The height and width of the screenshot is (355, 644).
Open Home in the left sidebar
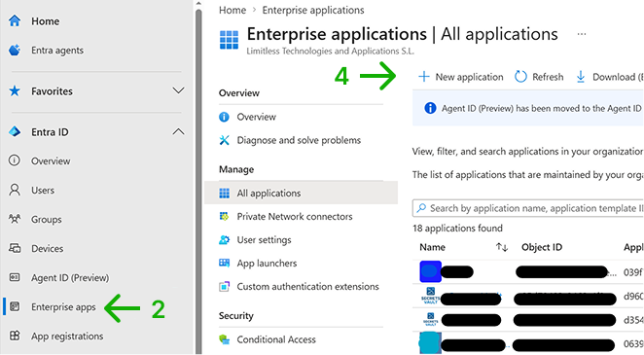(x=45, y=21)
